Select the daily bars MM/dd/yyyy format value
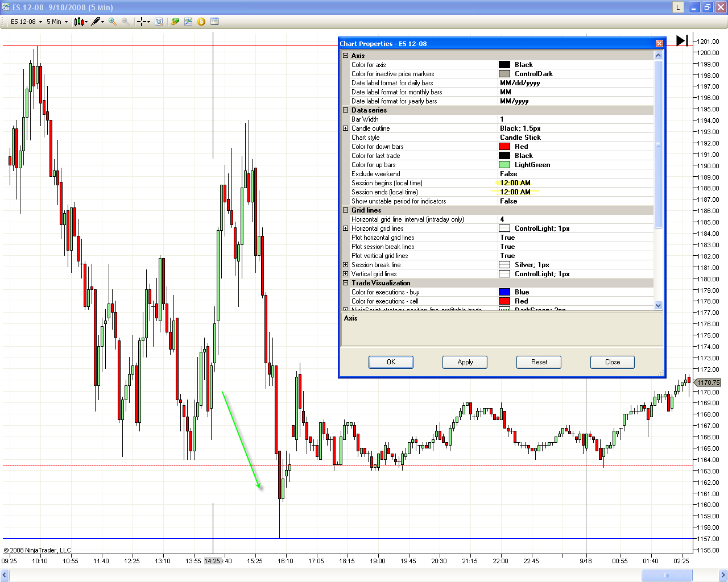The width and height of the screenshot is (728, 582). 576,83
